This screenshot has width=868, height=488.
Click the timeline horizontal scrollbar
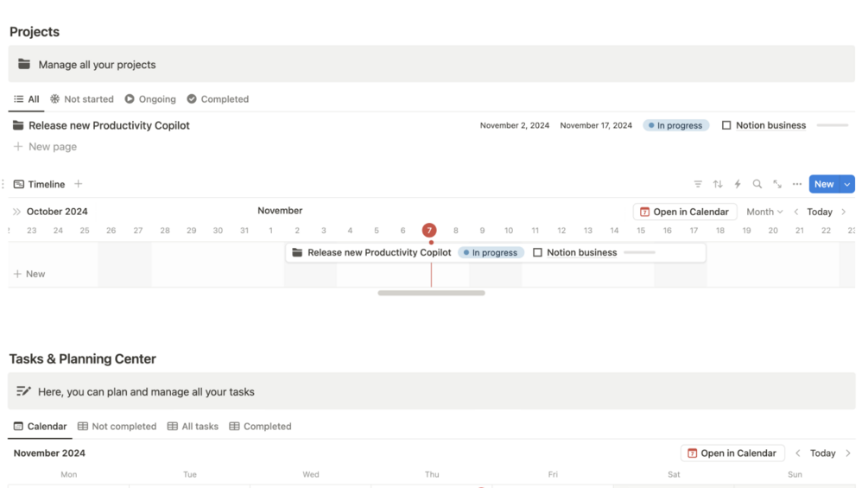tap(431, 294)
